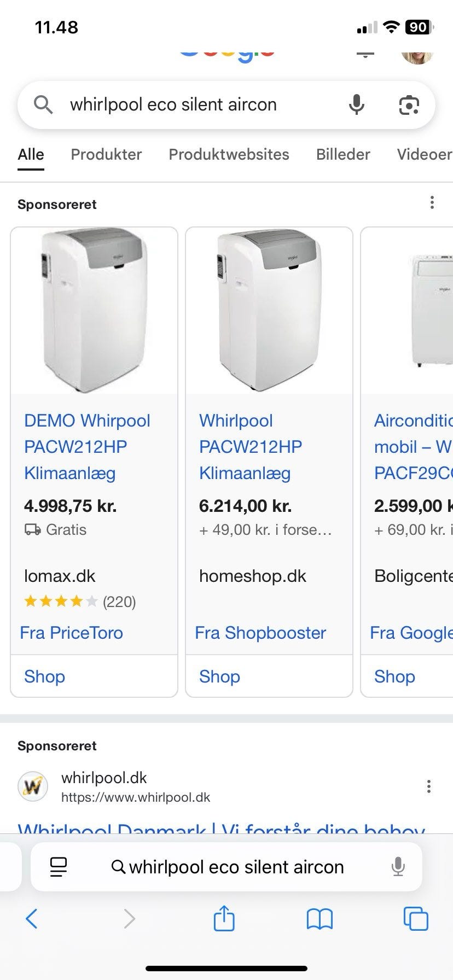453x980 pixels.
Task: Tap the Safari share icon
Action: [223, 918]
